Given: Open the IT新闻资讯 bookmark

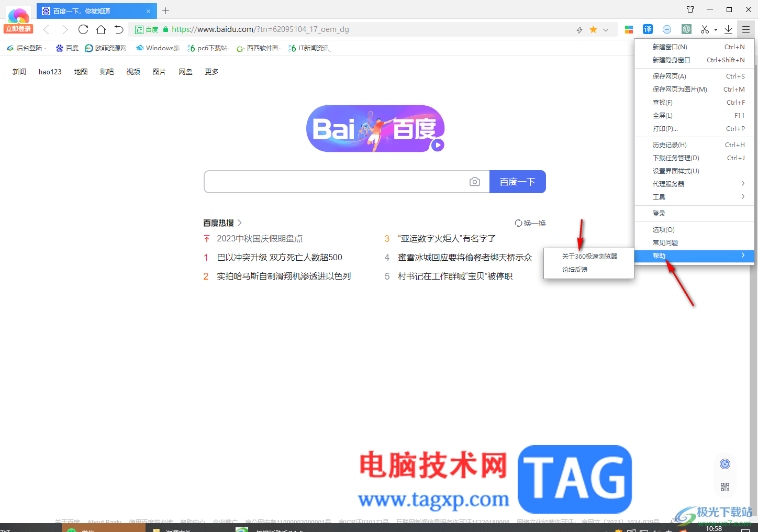Looking at the screenshot, I should tap(309, 48).
